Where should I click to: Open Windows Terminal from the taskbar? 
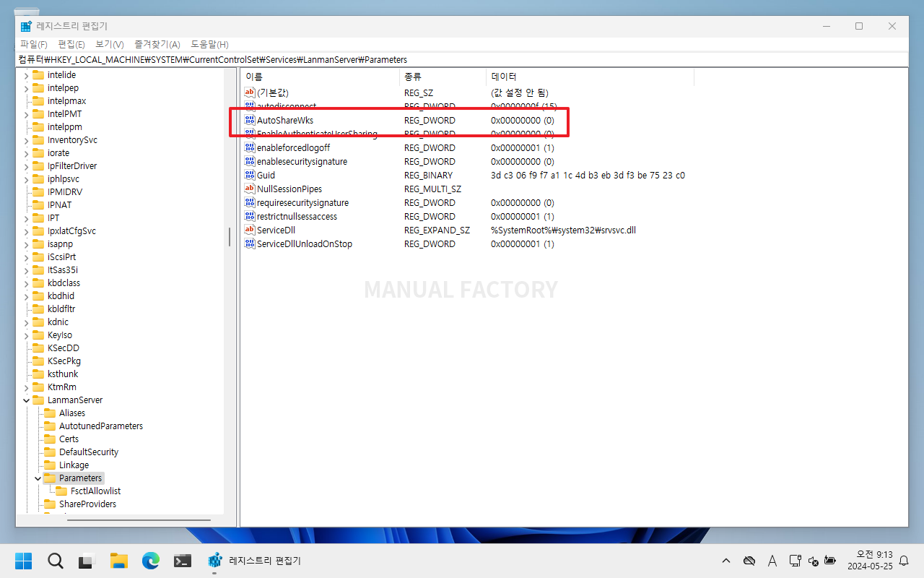pos(183,560)
